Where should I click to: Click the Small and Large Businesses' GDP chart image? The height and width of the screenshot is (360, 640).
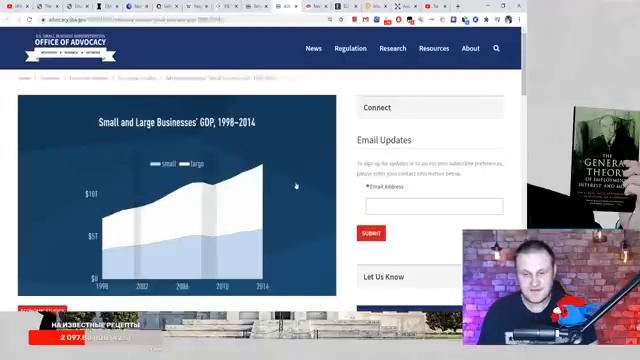(177, 195)
